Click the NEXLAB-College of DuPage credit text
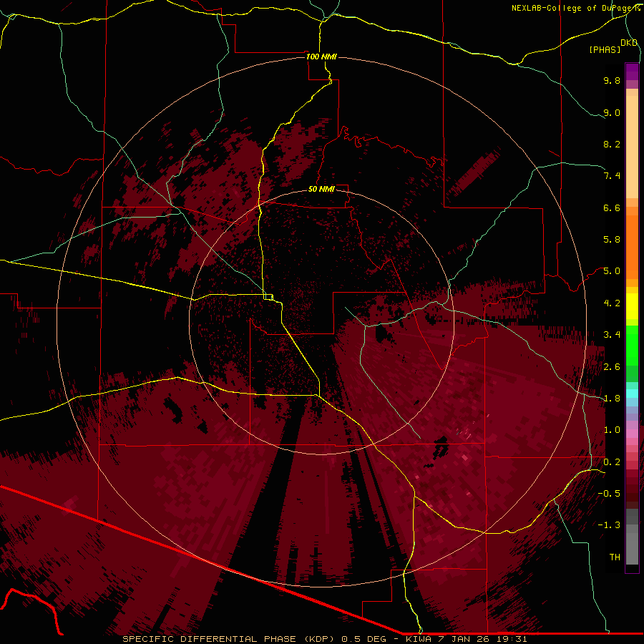This screenshot has width=644, height=644. (x=575, y=8)
